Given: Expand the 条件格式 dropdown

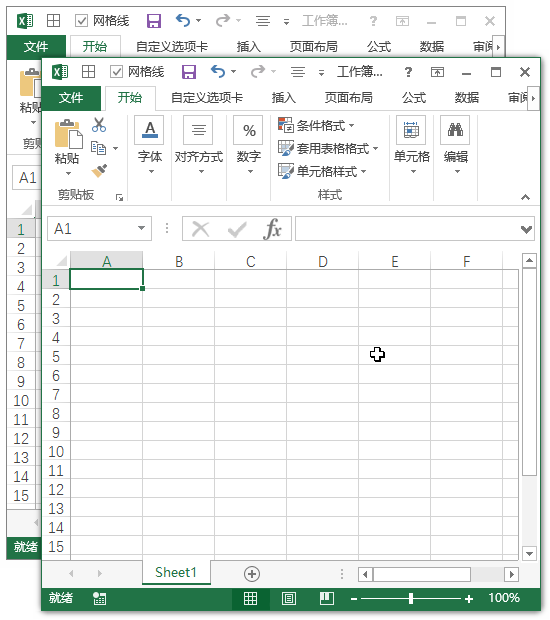Looking at the screenshot, I should pyautogui.click(x=352, y=126).
